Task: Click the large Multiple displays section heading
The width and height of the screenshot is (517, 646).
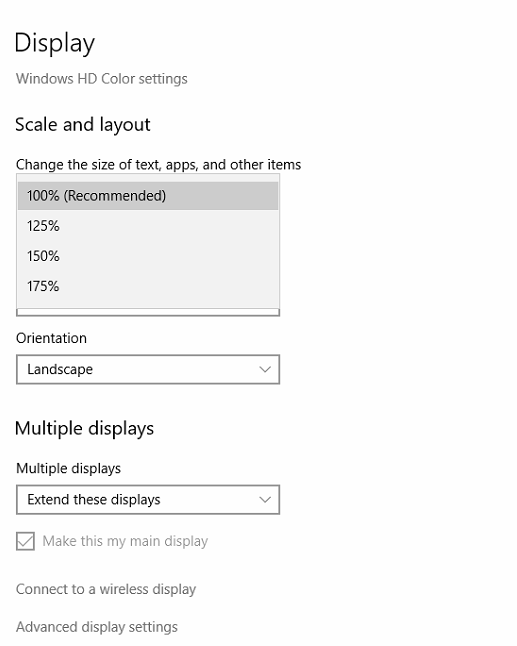Action: click(x=84, y=428)
